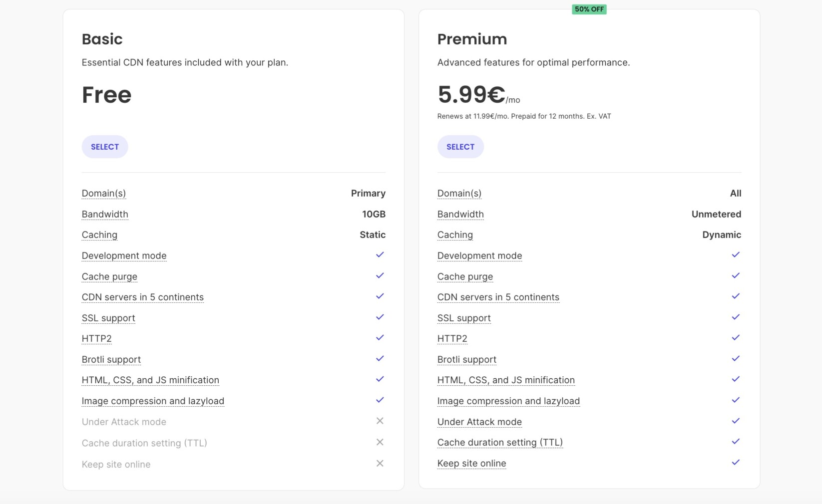Viewport: 822px width, 504px height.
Task: Click Premium Cache duration setting checkmark
Action: (x=736, y=442)
